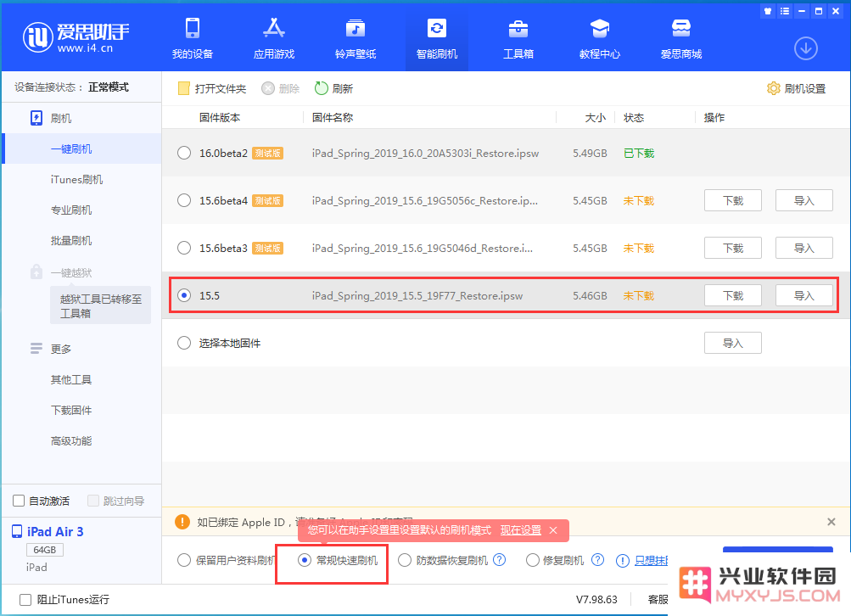Import a local firmware via 导入 button
The height and width of the screenshot is (616, 851).
tap(733, 343)
